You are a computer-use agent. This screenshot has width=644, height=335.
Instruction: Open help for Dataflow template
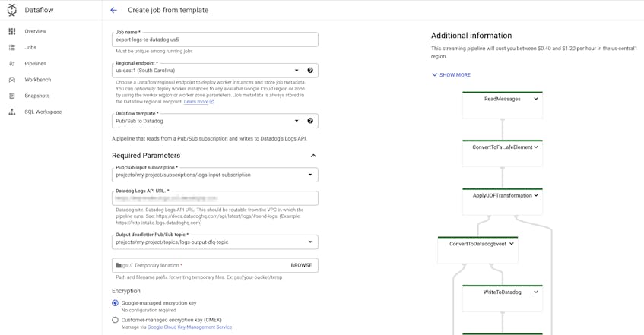310,121
